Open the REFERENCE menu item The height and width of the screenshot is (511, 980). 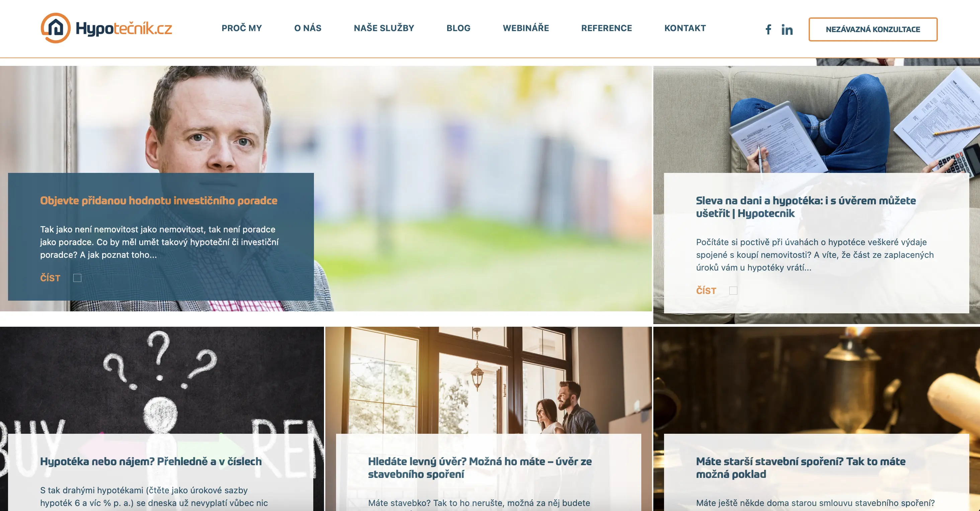point(606,28)
